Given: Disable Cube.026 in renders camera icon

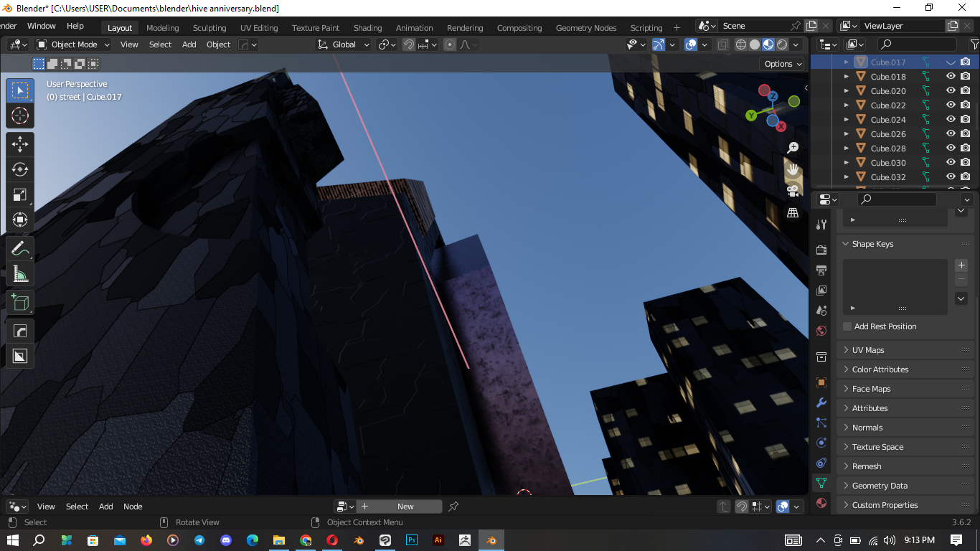Looking at the screenshot, I should tap(966, 134).
